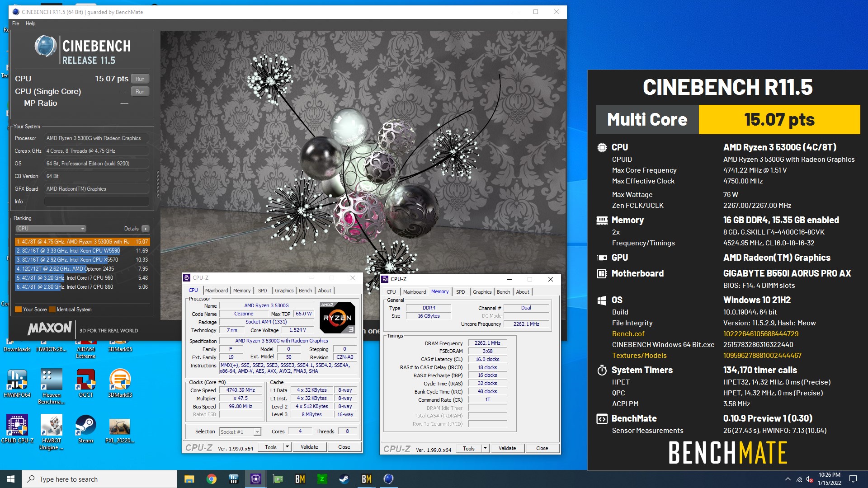Open the Ranking CPU dropdown
Image resolution: width=868 pixels, height=488 pixels.
[51, 229]
